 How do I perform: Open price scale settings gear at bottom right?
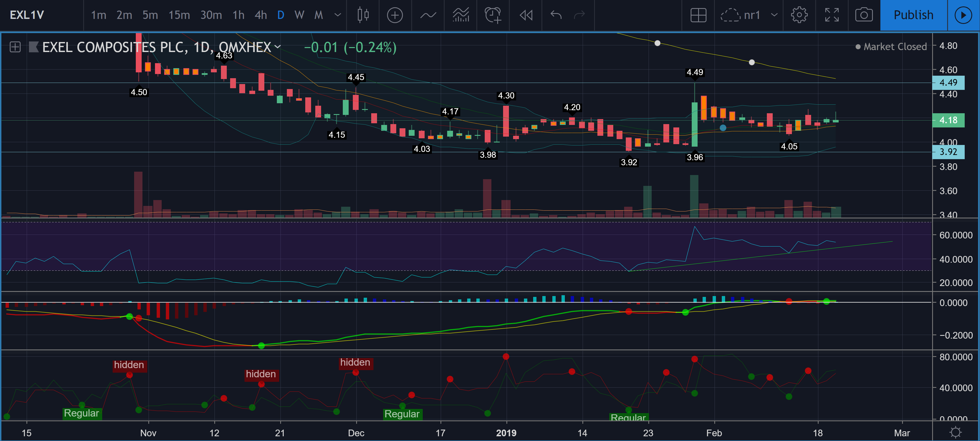click(x=955, y=432)
